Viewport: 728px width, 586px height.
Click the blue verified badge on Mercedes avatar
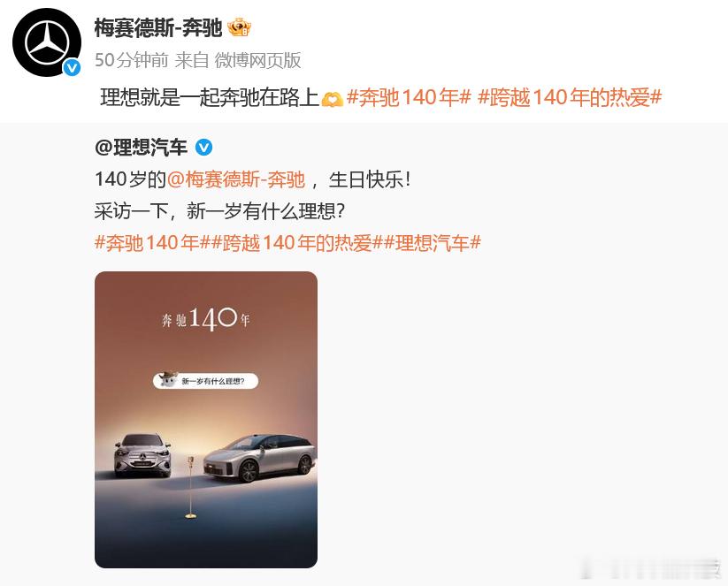(x=72, y=68)
